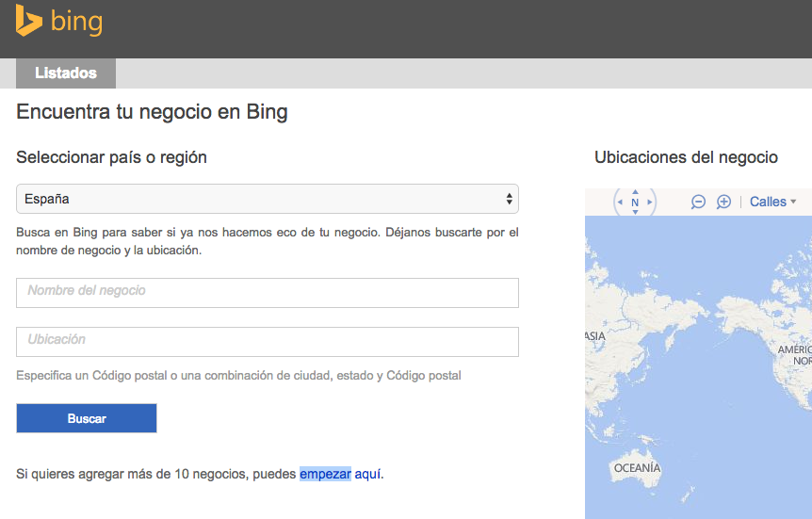This screenshot has height=519, width=812.
Task: Pan map south with compass down arrow
Action: [x=635, y=212]
